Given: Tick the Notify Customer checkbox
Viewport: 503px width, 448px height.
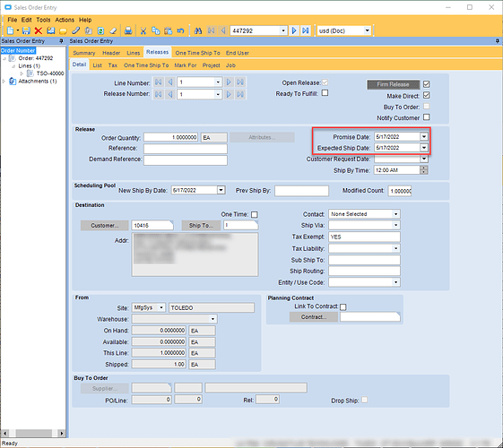Looking at the screenshot, I should point(426,117).
